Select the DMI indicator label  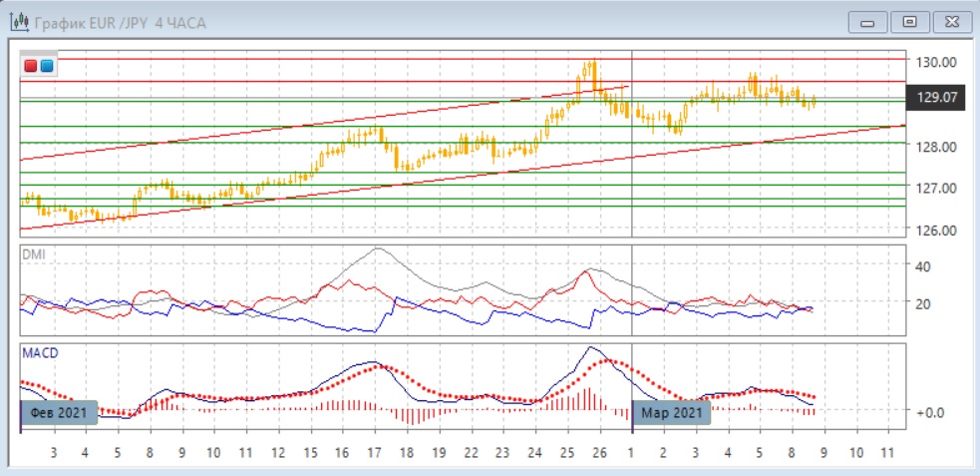(x=34, y=254)
